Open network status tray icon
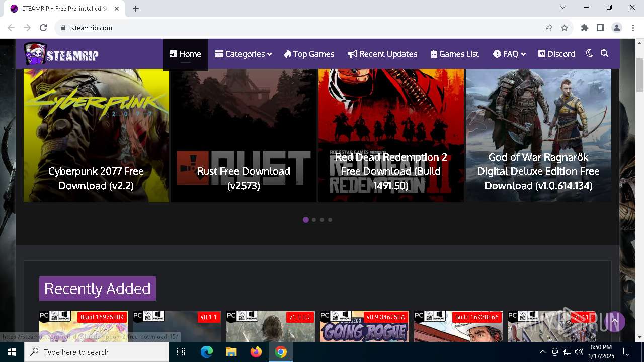The width and height of the screenshot is (644, 362). 567,352
